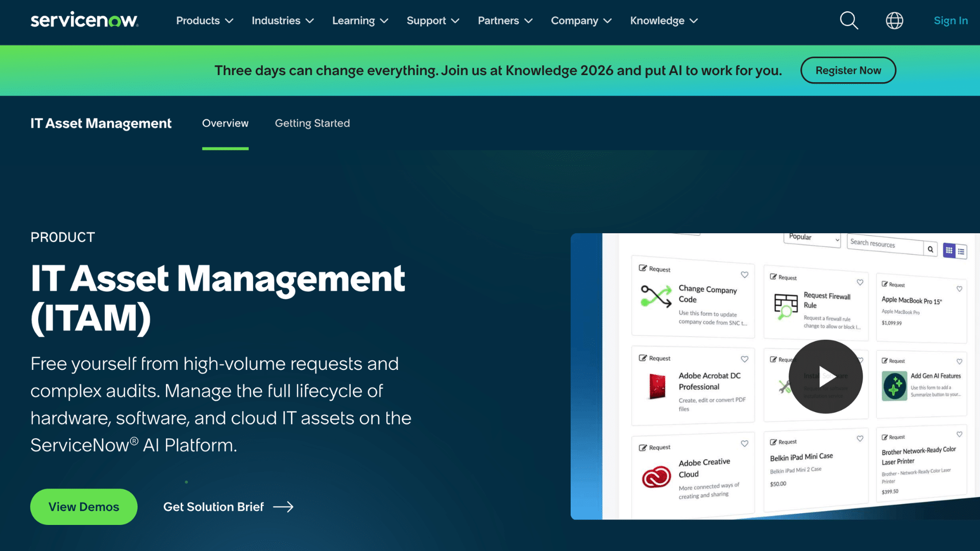Click the Request edit icon on Brother Printer card
Viewport: 980px width, 551px height.
[x=885, y=437]
